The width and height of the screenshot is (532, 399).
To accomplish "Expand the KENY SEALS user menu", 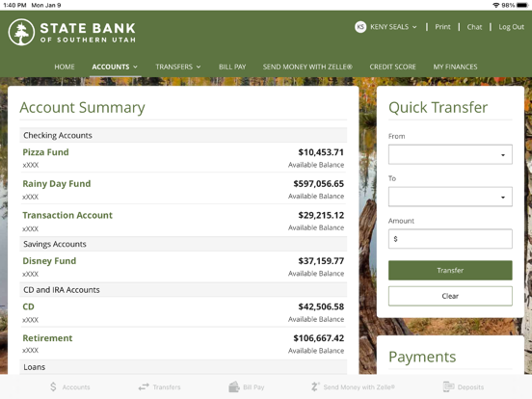I will [393, 27].
